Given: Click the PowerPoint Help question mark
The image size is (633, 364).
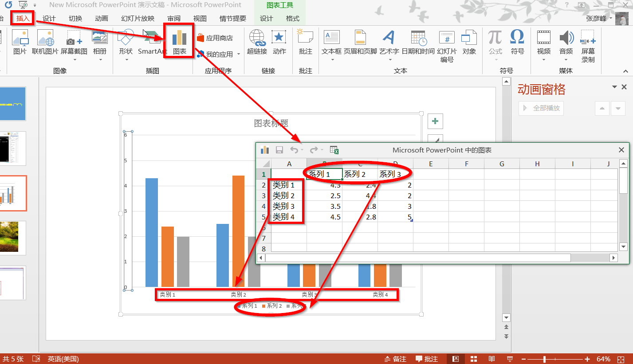Looking at the screenshot, I should click(566, 5).
